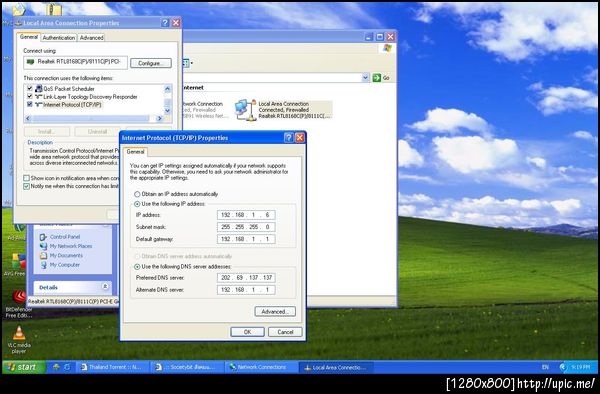Click Cancel in TCP/IP Properties
Screen dimensions: 600x394
click(285, 332)
